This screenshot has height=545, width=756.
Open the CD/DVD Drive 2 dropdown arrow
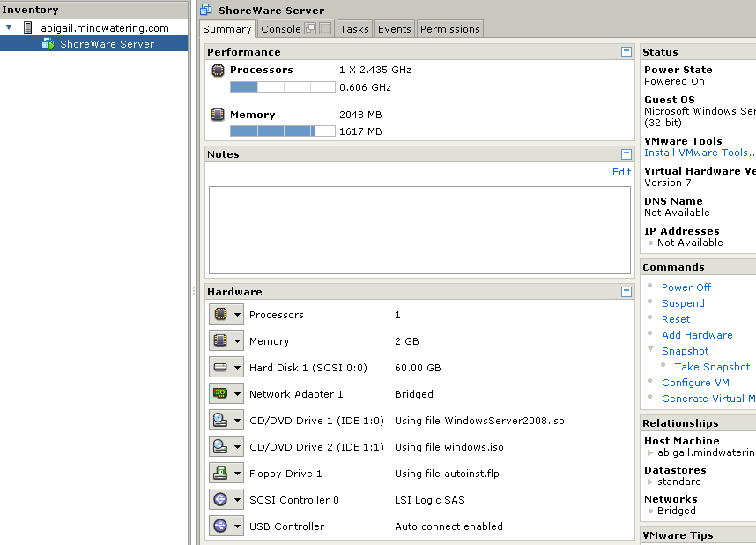tap(237, 447)
